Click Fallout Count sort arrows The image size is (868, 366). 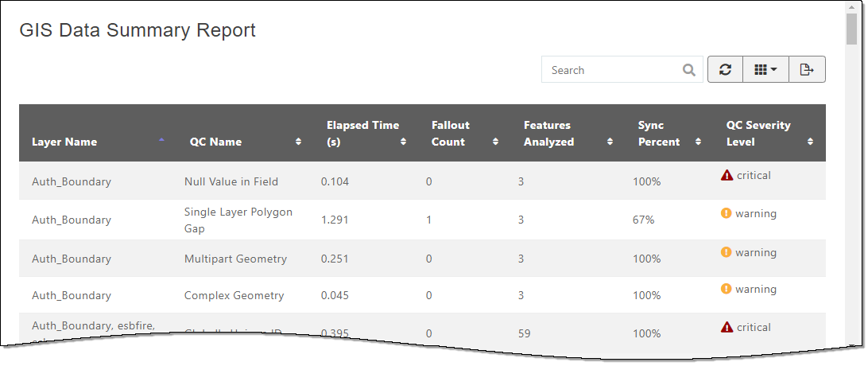click(495, 142)
